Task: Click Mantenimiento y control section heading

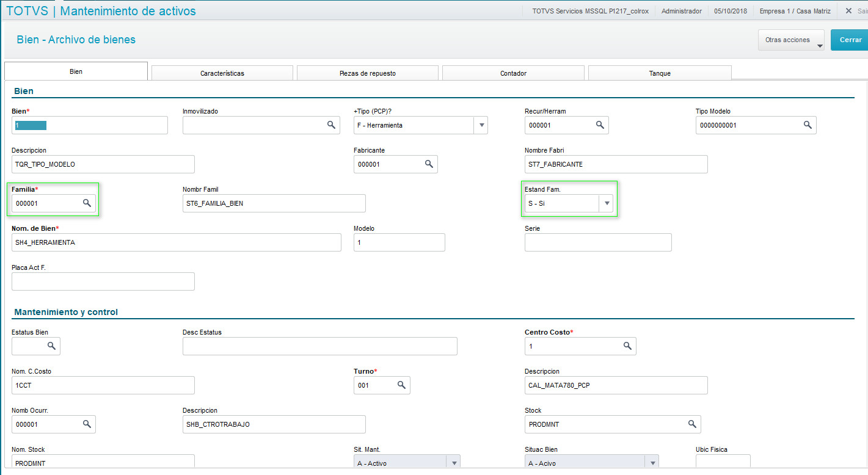Action: click(66, 312)
